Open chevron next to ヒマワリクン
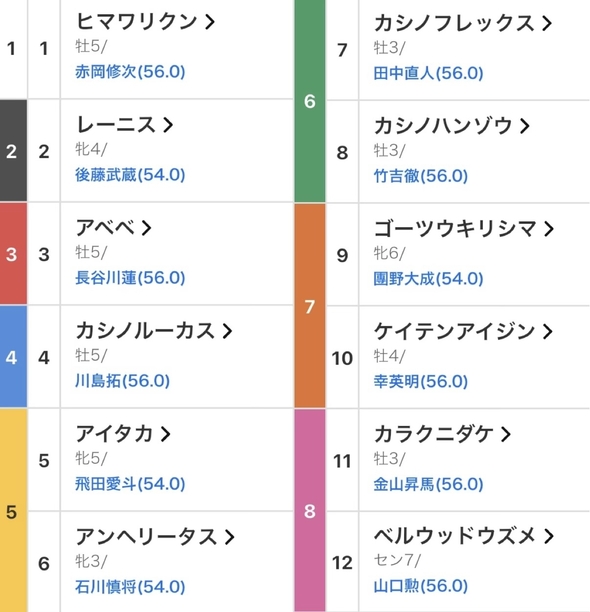The height and width of the screenshot is (612, 590). click(210, 22)
